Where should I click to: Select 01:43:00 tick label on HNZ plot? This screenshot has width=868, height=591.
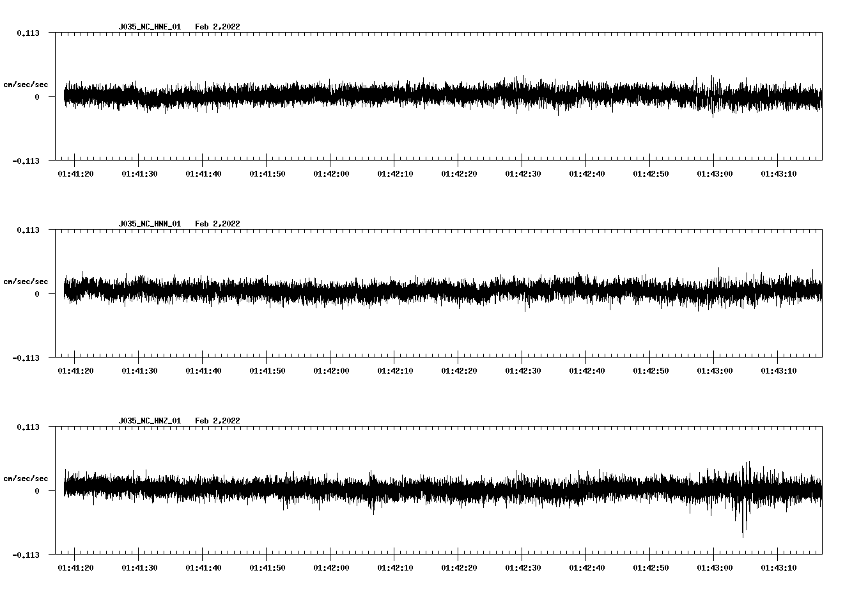[x=715, y=568]
